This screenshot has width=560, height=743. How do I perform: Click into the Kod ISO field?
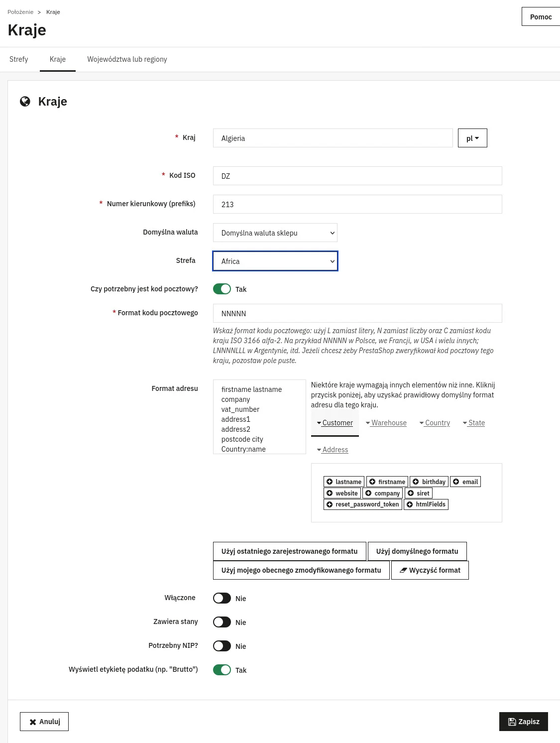357,176
